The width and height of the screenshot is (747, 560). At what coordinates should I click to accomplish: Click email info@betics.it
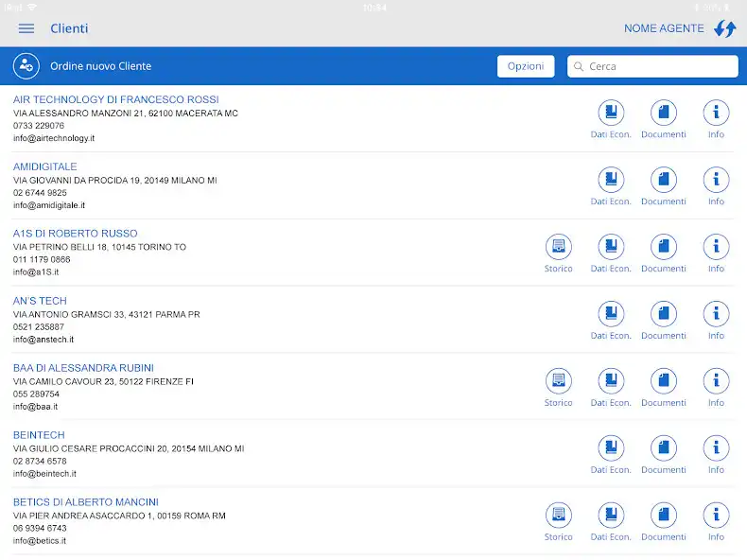(40, 541)
